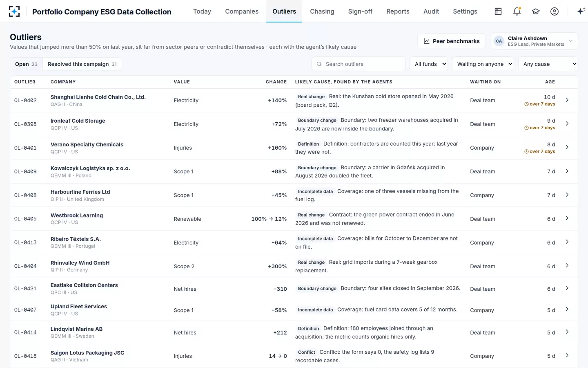The height and width of the screenshot is (368, 588).
Task: Click the magnifier icon in search box
Action: [319, 64]
